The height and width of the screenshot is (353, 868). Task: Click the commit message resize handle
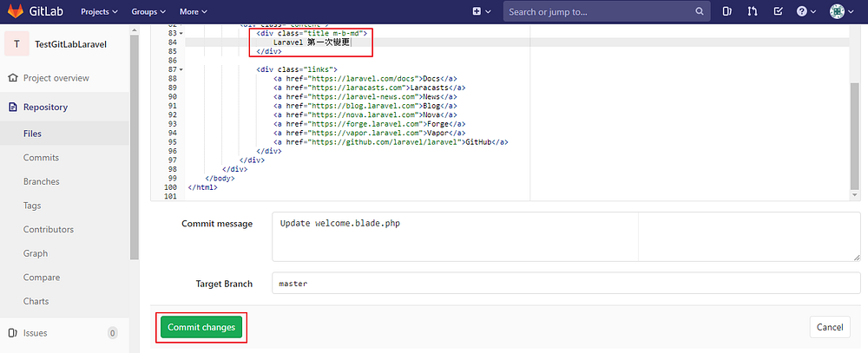(857, 258)
